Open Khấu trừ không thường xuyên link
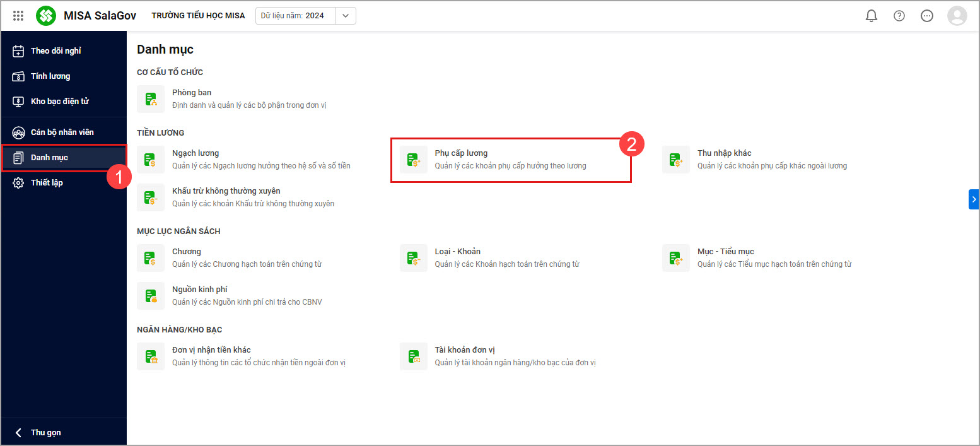This screenshot has width=980, height=446. click(x=226, y=191)
